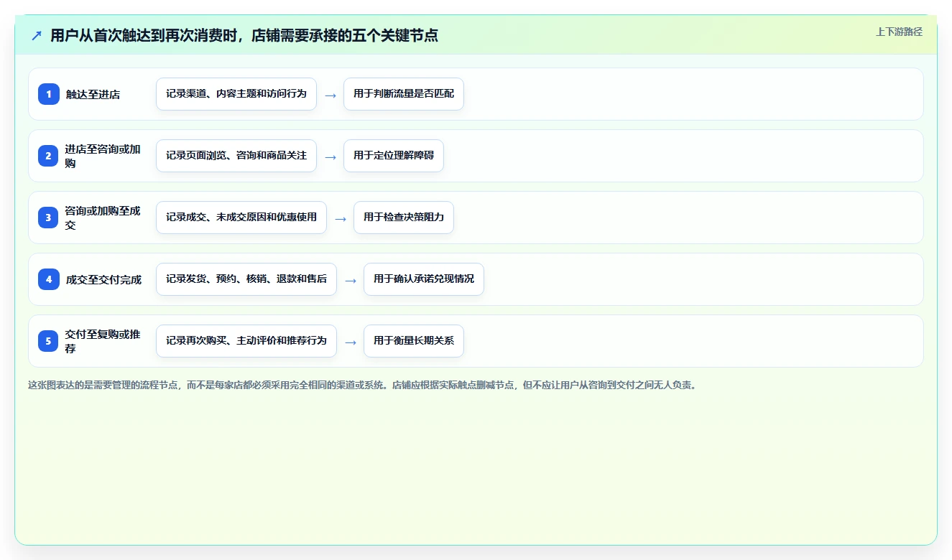Select step number badge 4
The image size is (952, 560).
tap(49, 279)
